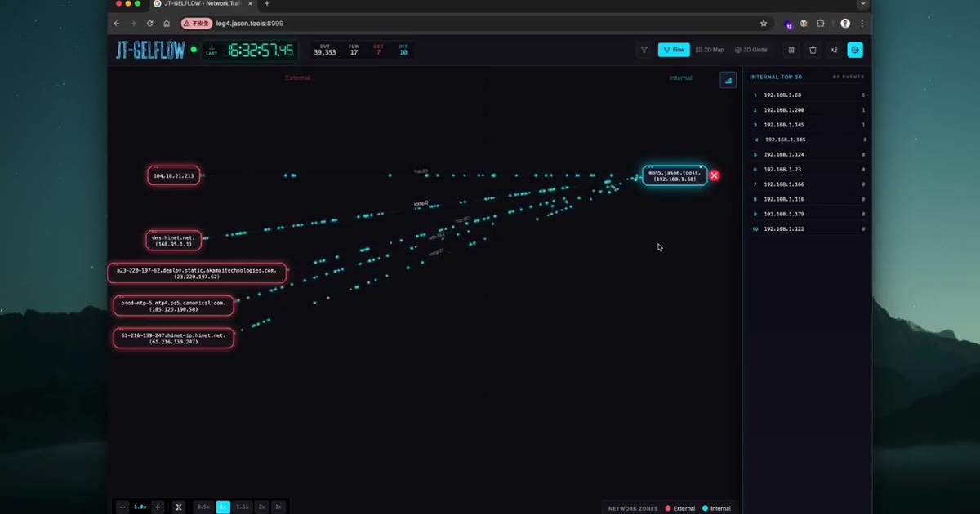Click the 192.168.1.73 list row

click(x=808, y=170)
